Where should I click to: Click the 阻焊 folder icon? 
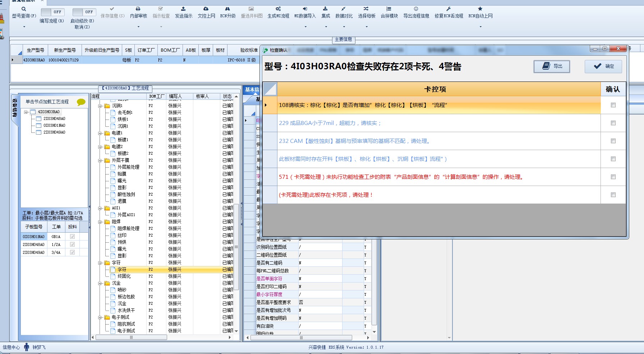pyautogui.click(x=107, y=222)
